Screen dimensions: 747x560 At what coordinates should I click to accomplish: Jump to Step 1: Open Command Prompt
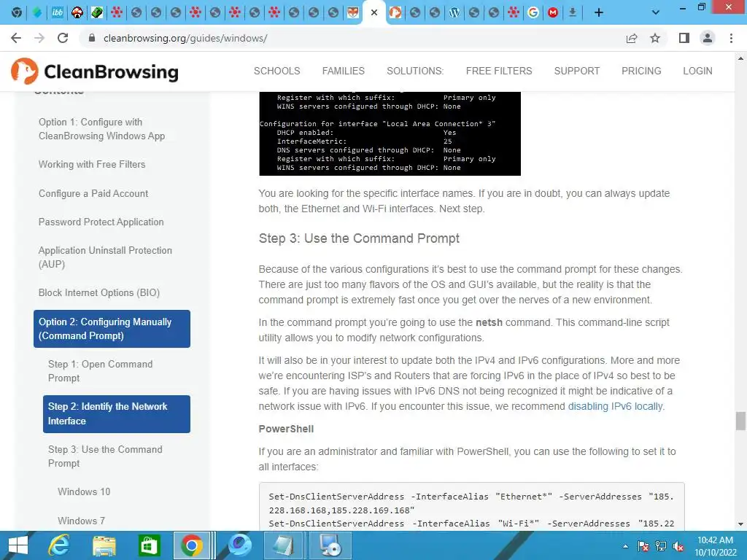pyautogui.click(x=100, y=371)
